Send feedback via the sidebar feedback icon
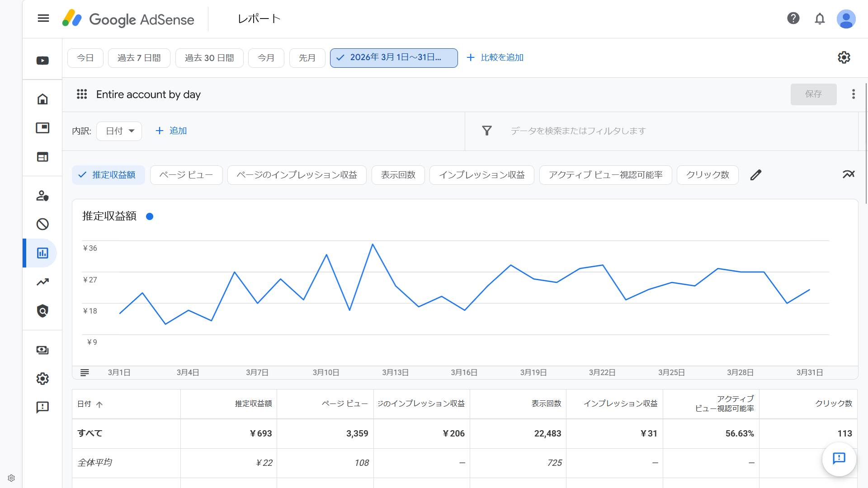 click(x=42, y=407)
